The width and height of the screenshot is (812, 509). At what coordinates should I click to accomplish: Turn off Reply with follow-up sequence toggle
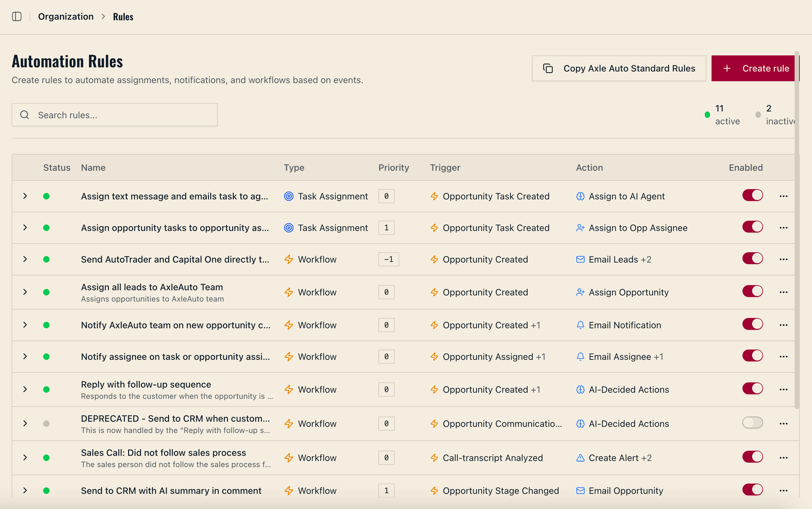752,389
